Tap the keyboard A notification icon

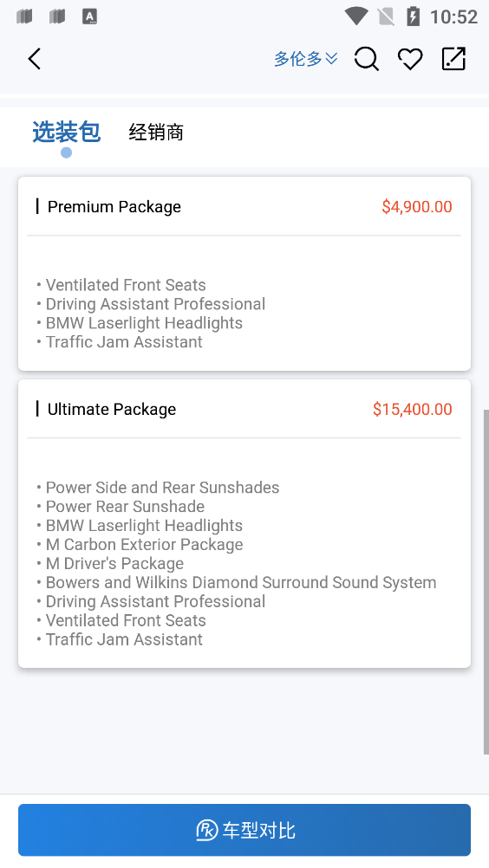89,16
